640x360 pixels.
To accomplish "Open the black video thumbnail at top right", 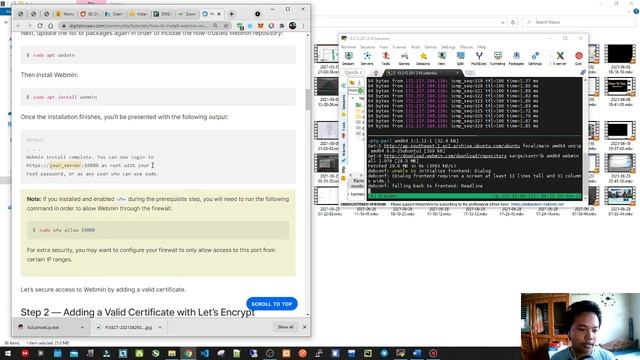I will tap(620, 54).
